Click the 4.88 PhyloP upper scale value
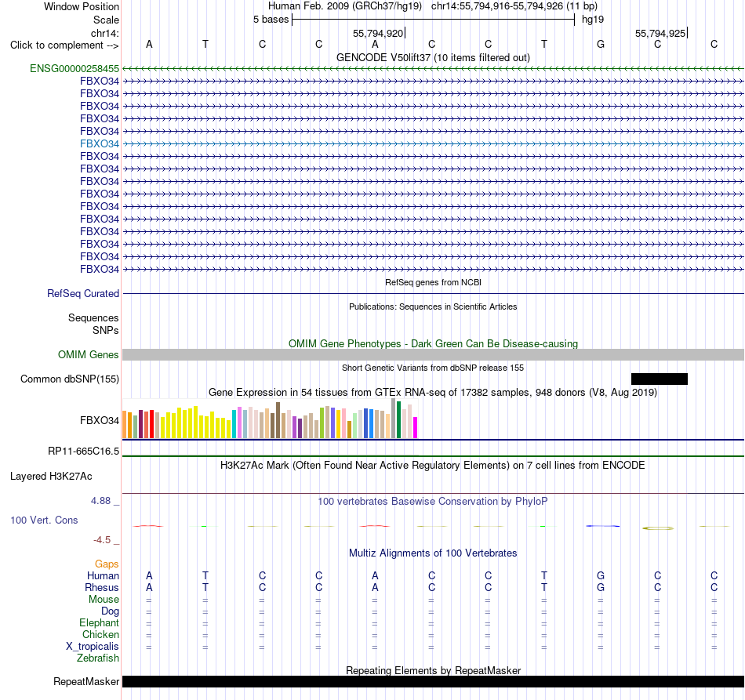 pyautogui.click(x=100, y=501)
